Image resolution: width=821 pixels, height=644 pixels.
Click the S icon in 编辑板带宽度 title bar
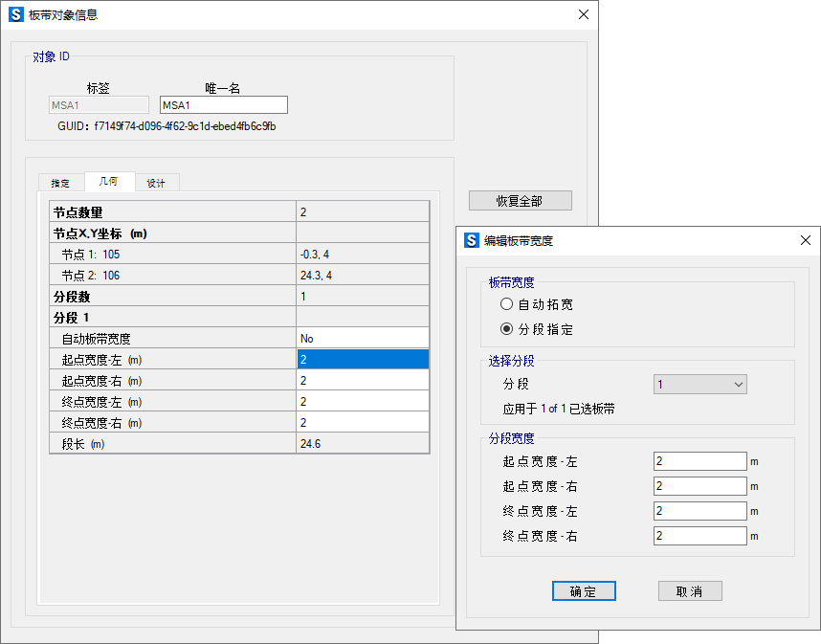471,241
